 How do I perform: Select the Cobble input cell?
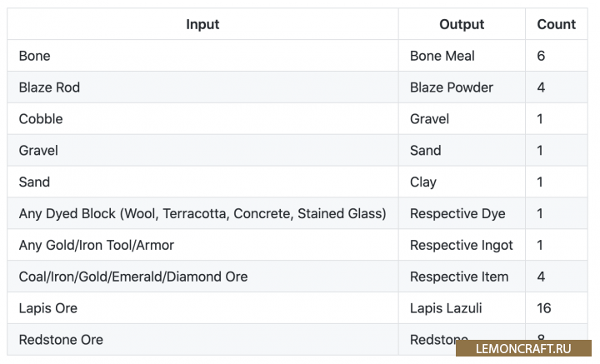[x=41, y=119]
